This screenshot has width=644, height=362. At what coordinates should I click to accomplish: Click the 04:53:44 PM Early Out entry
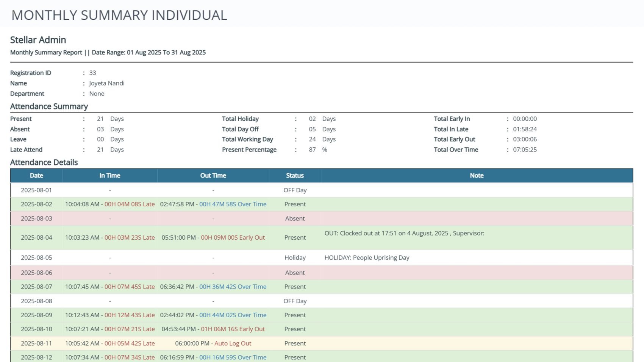tap(213, 329)
